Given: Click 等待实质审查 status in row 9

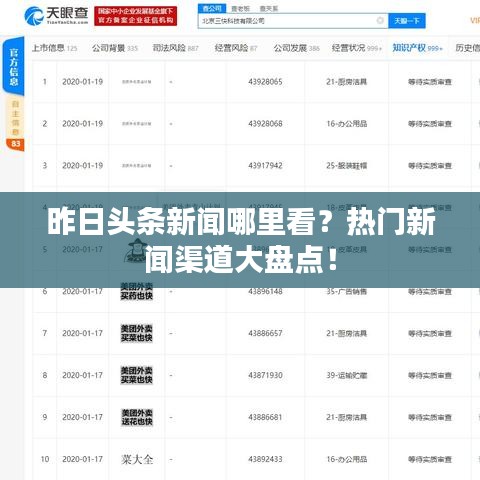Looking at the screenshot, I should pyautogui.click(x=430, y=417).
